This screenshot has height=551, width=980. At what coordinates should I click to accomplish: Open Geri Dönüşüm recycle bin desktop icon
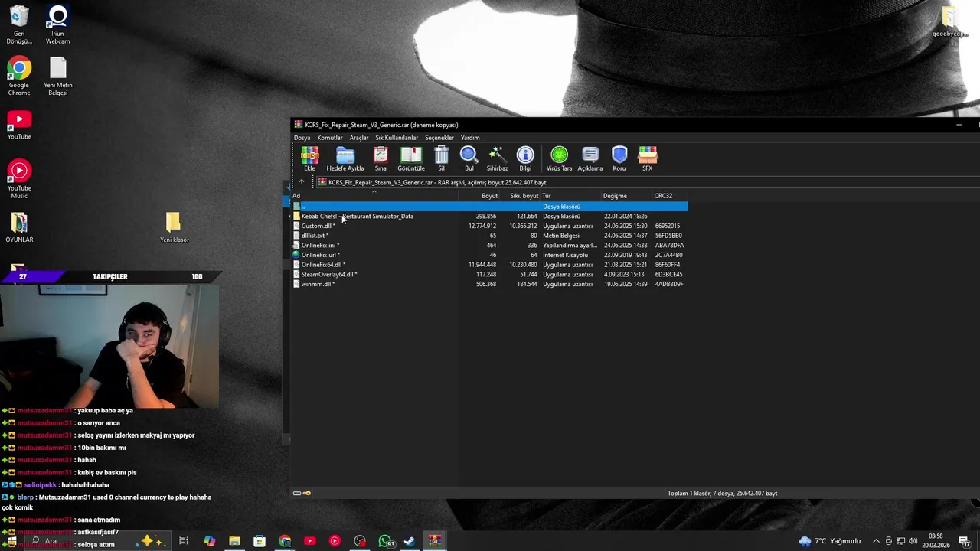pyautogui.click(x=19, y=25)
